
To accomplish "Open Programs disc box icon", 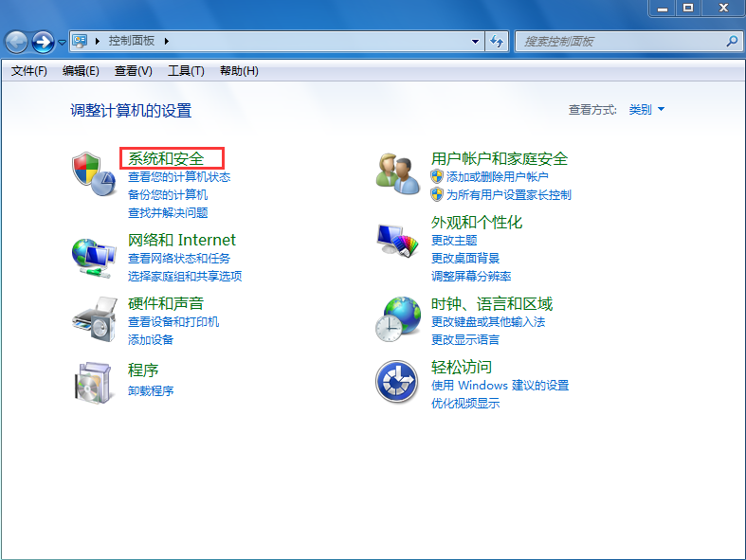I will [x=94, y=383].
